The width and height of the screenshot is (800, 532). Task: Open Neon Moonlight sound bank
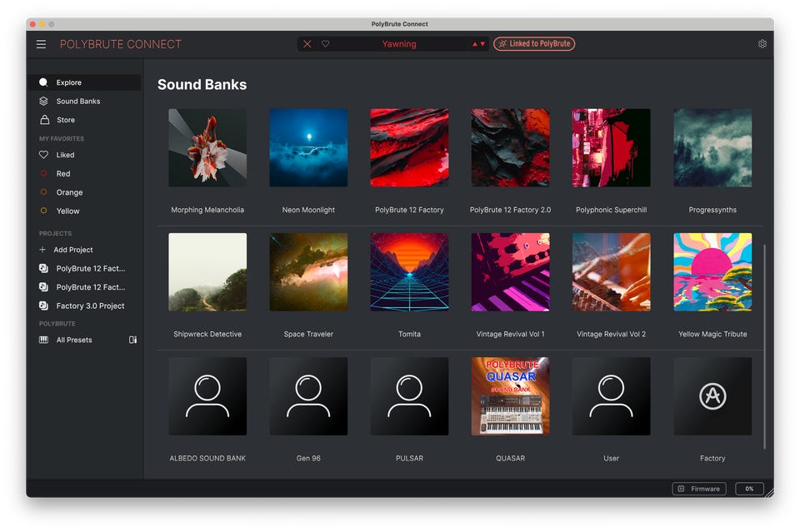[308, 148]
